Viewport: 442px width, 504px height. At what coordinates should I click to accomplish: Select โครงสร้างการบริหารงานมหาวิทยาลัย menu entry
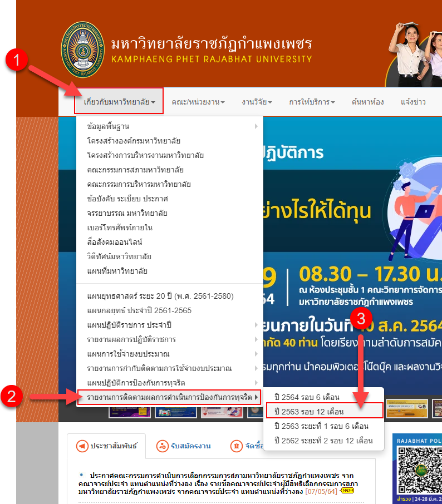(x=170, y=155)
